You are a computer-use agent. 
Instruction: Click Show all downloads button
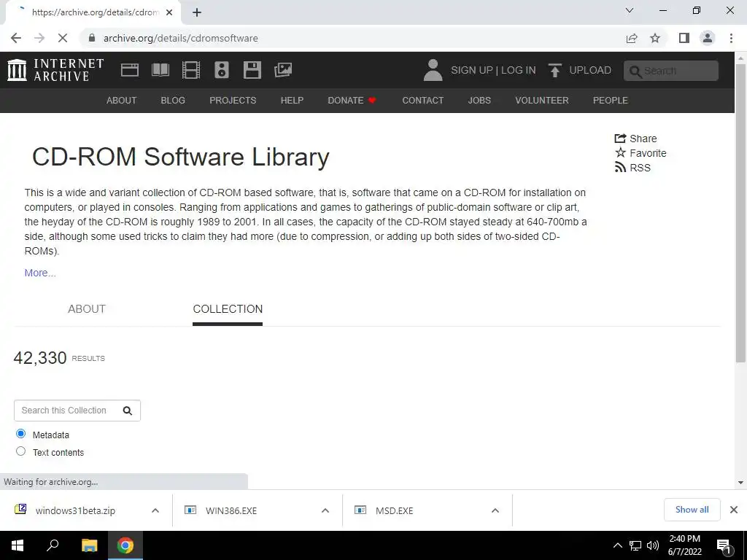click(x=692, y=510)
